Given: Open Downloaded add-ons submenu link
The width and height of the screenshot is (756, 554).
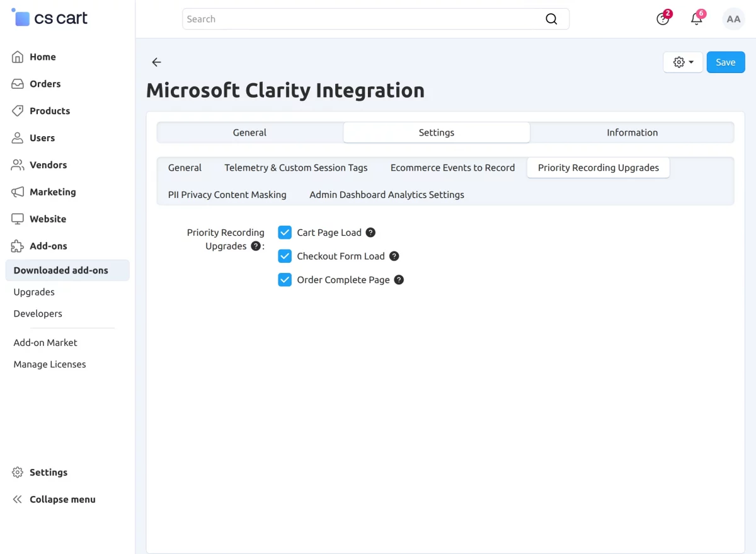Looking at the screenshot, I should (67, 270).
